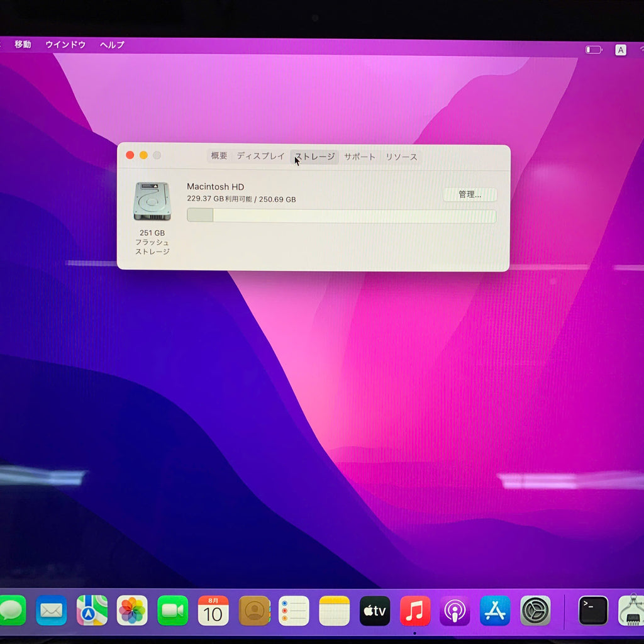Launch Reminders from the Dock
Image resolution: width=644 pixels, height=644 pixels.
[x=294, y=611]
